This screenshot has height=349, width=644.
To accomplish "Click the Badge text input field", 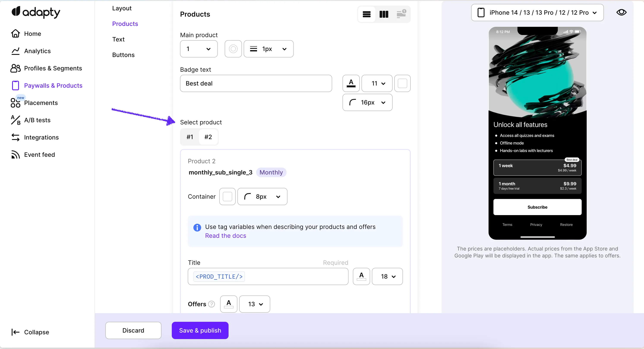I will coord(256,83).
